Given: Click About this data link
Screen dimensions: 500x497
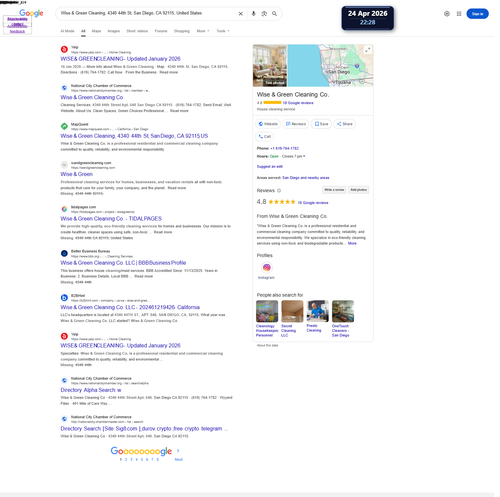Looking at the screenshot, I should 267,345.
